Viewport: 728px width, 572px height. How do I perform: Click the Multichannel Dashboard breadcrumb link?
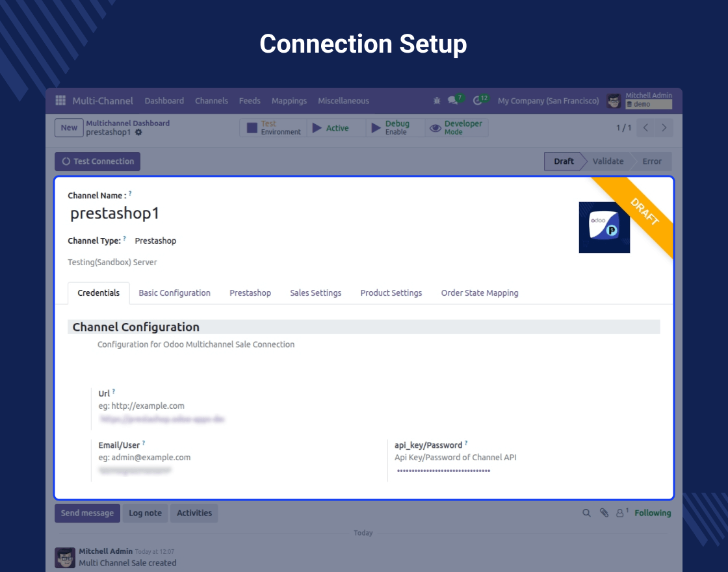pyautogui.click(x=127, y=123)
